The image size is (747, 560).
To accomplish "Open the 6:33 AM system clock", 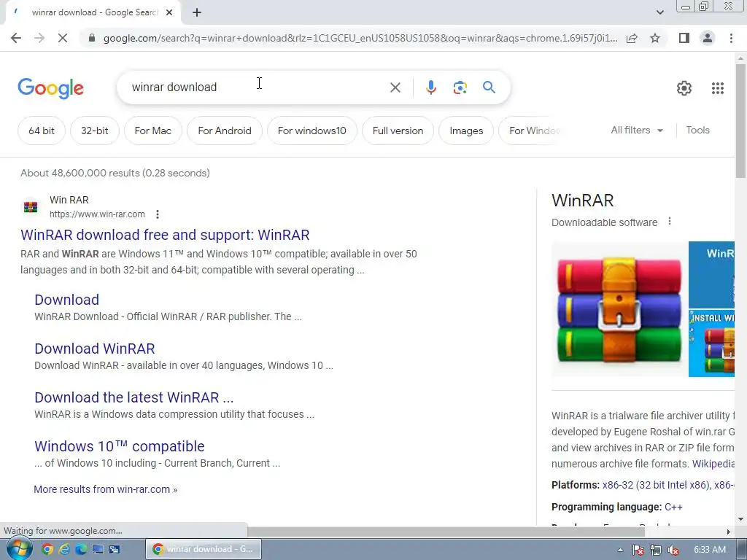I will [x=709, y=550].
